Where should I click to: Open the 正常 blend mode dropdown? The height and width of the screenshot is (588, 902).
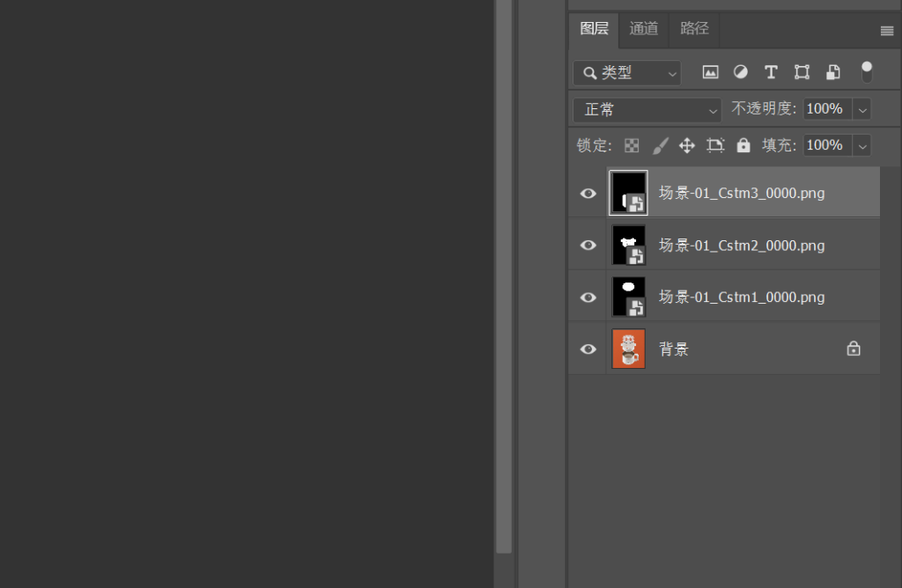tap(647, 109)
